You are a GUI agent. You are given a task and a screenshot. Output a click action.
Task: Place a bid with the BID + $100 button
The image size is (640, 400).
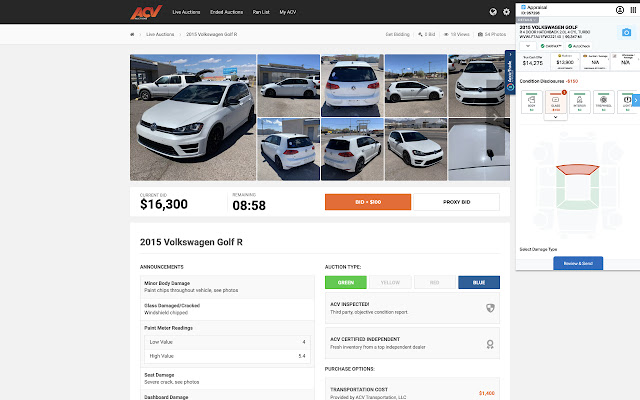pyautogui.click(x=368, y=202)
